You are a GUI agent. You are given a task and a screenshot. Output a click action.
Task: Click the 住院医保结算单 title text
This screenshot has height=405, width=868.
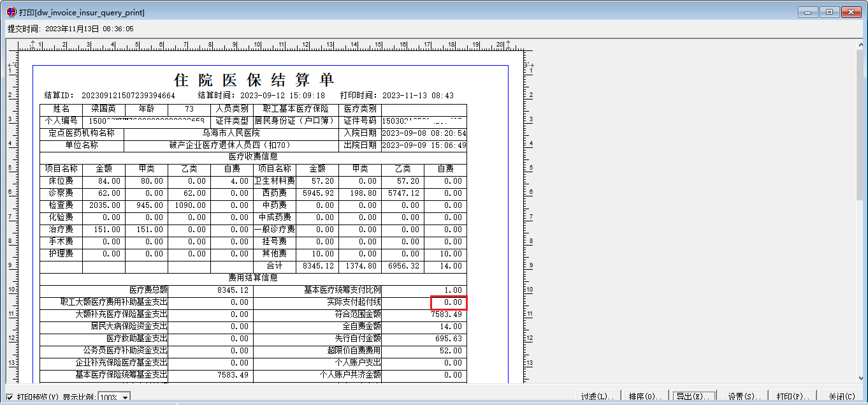[x=254, y=80]
